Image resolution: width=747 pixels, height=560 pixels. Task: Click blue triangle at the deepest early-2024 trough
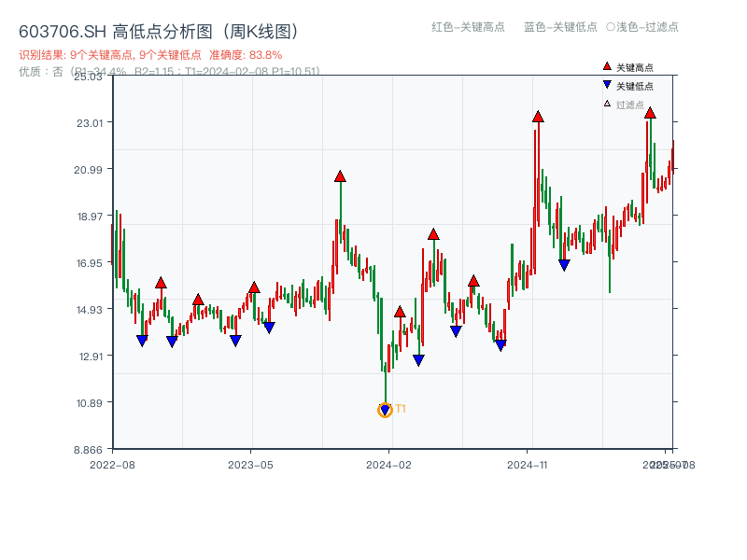tap(385, 407)
